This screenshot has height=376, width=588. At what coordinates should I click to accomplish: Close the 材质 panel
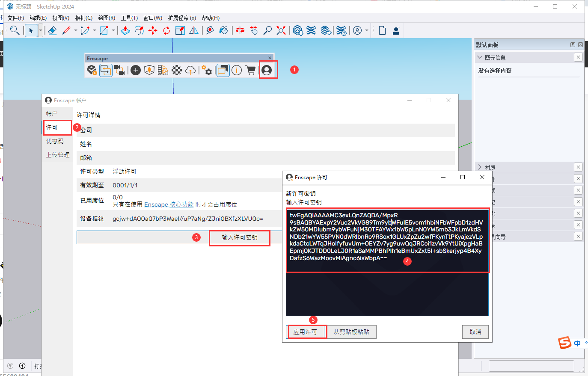coord(578,167)
